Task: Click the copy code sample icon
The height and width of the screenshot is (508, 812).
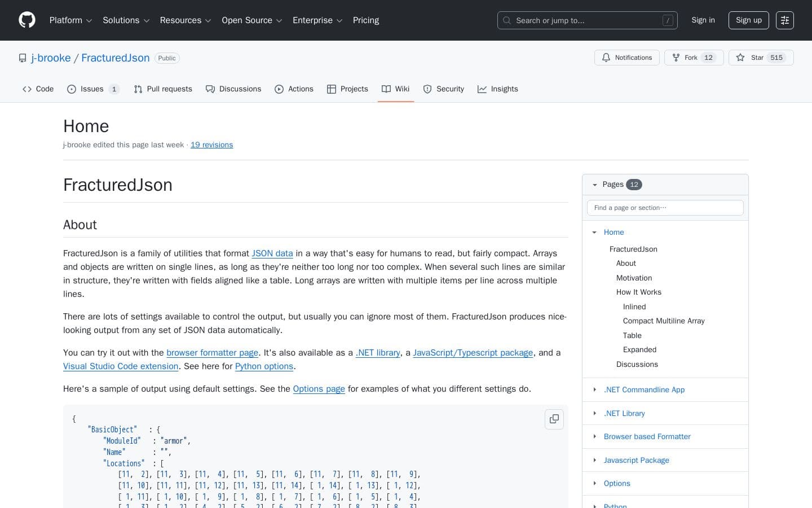Action: [554, 419]
